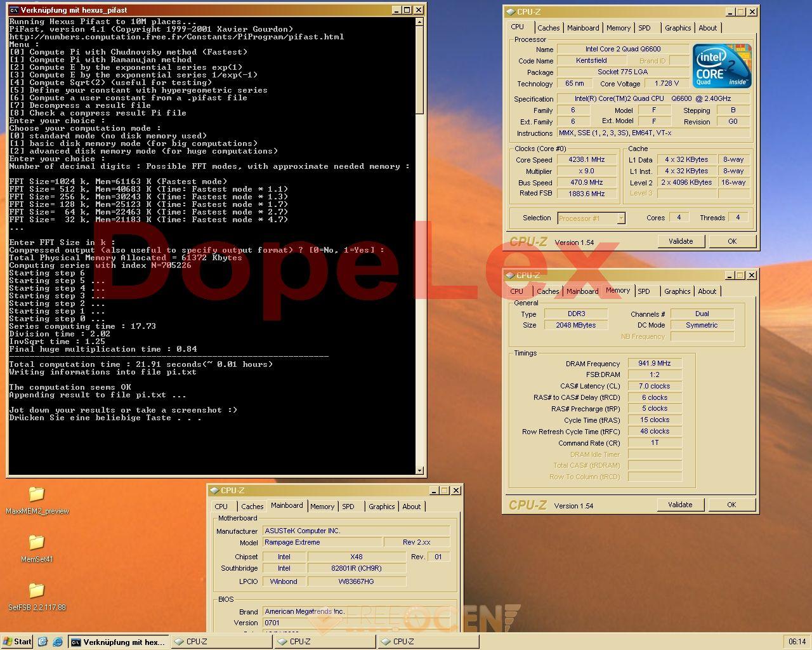Click the memory Type value DDR3
Image resolution: width=812 pixels, height=650 pixels.
576,314
